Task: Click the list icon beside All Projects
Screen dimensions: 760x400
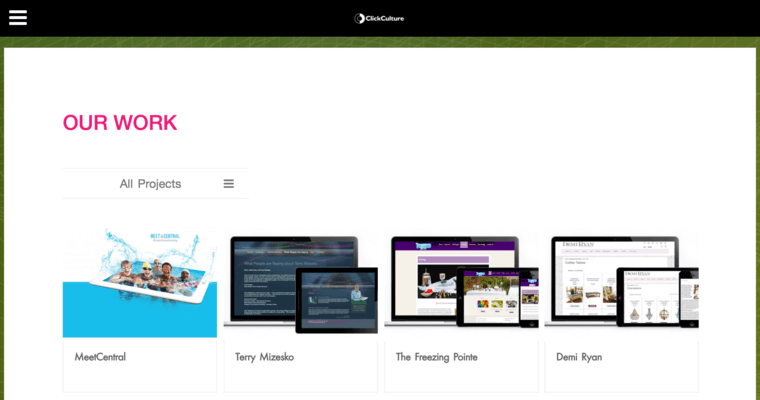Action: pyautogui.click(x=228, y=184)
